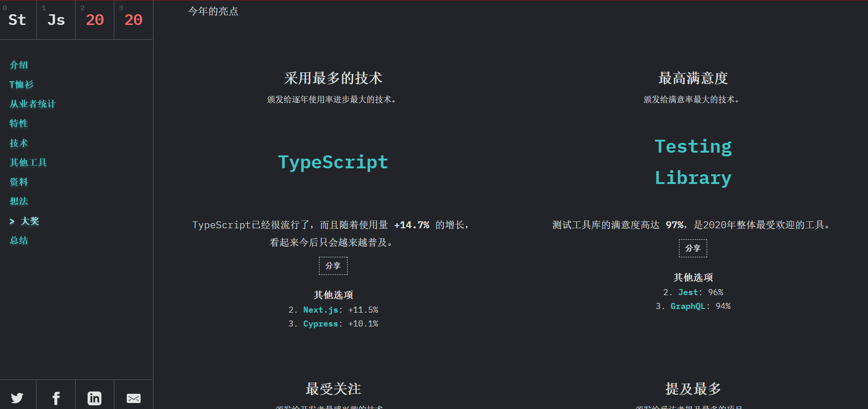Viewport: 868px width, 409px height.
Task: Open the Twitter share icon
Action: pos(18,397)
